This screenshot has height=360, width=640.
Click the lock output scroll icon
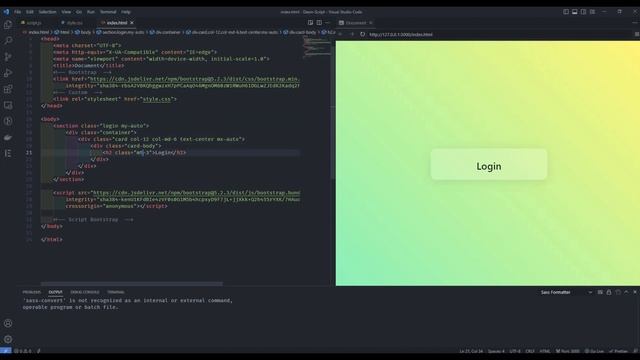coord(609,292)
